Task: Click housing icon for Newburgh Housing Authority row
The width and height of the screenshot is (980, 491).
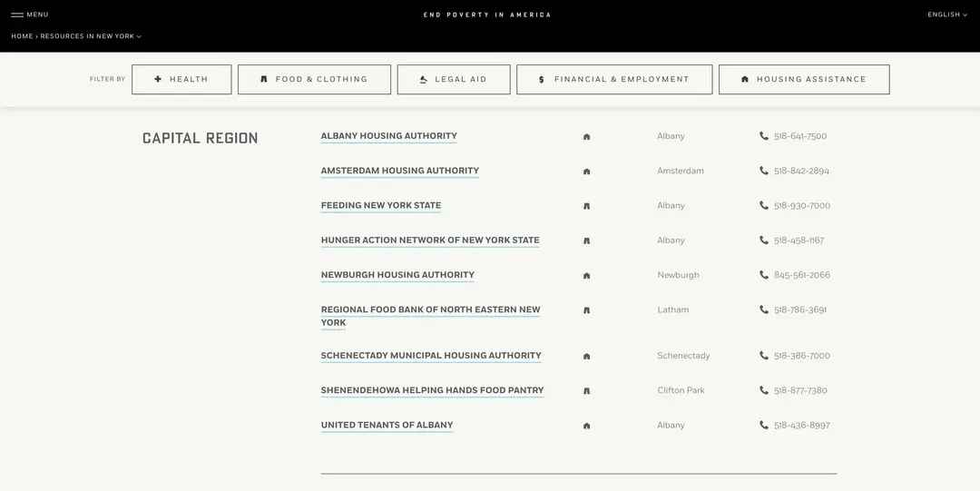Action: [x=586, y=275]
